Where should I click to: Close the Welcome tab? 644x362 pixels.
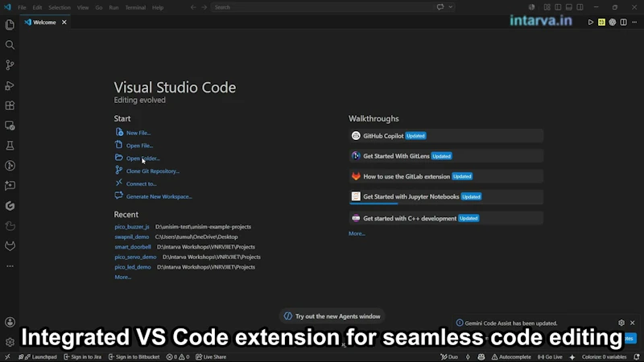pyautogui.click(x=64, y=23)
